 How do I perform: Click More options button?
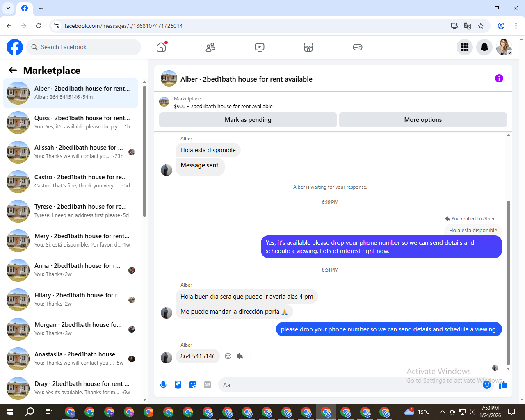pyautogui.click(x=423, y=120)
